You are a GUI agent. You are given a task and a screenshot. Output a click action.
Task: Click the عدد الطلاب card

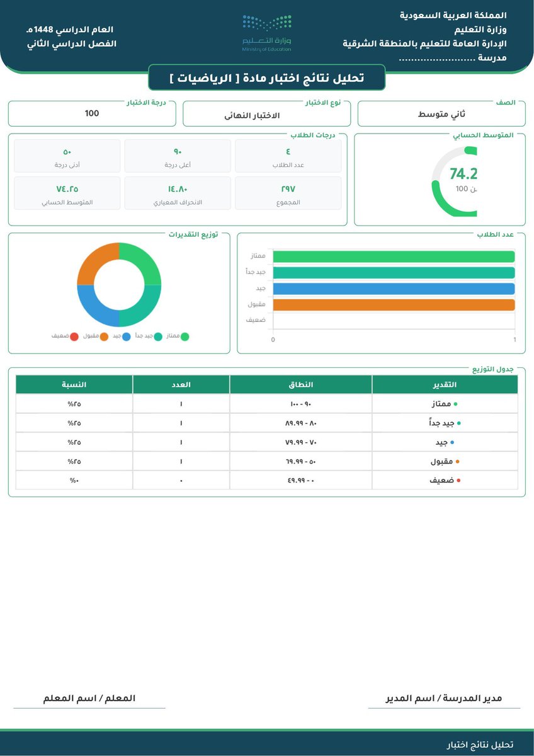(288, 156)
